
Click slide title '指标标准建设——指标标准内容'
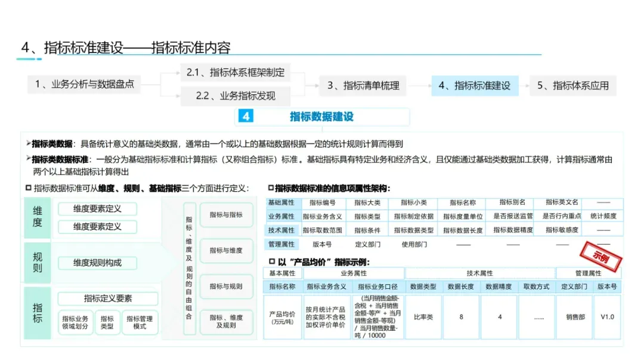138,48
